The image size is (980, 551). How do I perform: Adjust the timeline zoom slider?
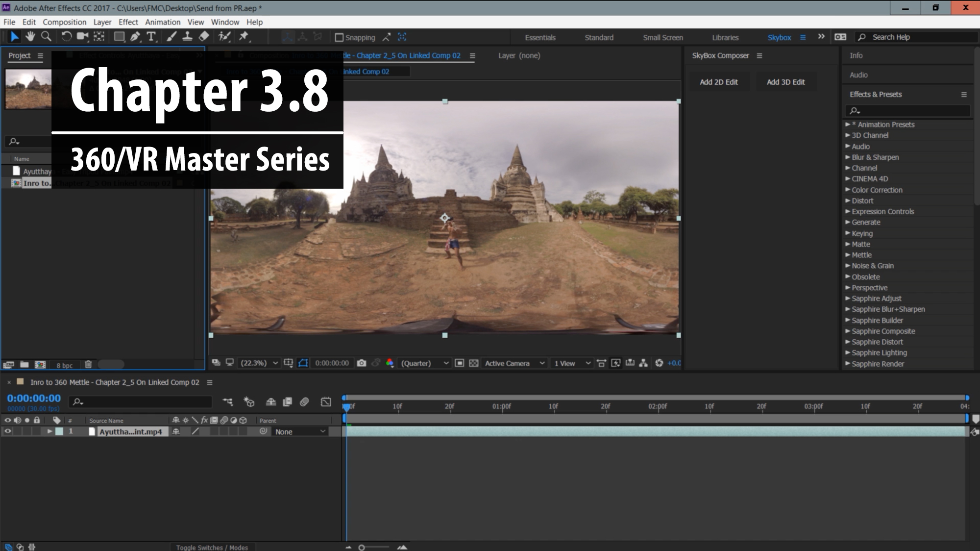click(362, 547)
